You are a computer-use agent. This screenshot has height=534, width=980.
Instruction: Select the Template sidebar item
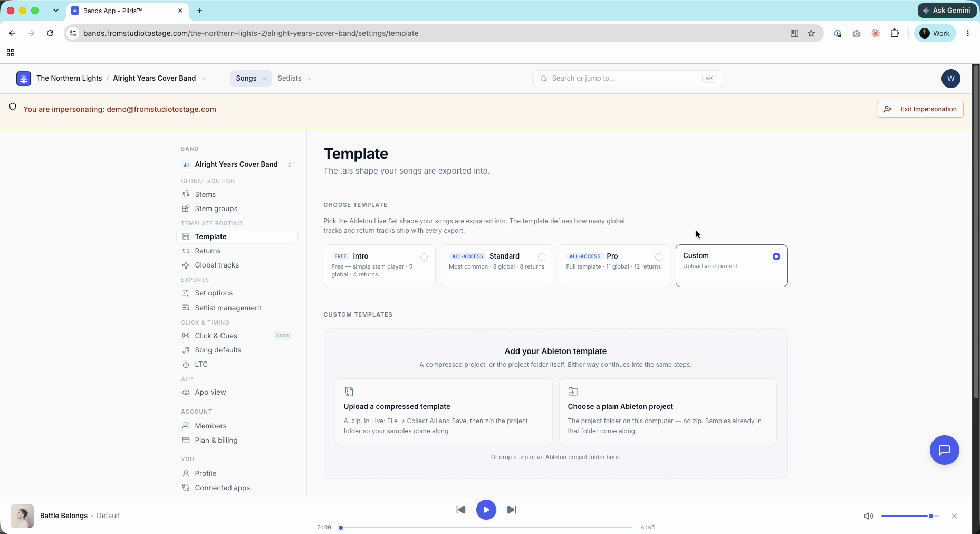pyautogui.click(x=237, y=236)
